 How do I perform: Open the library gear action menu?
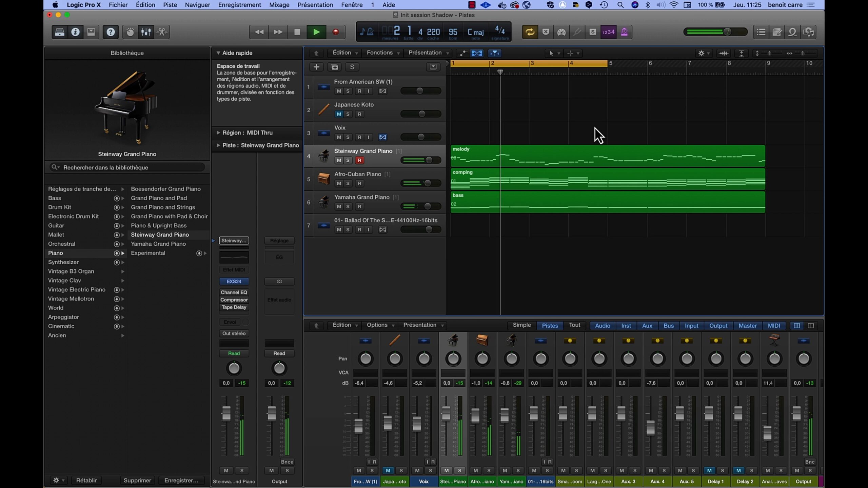tap(59, 480)
